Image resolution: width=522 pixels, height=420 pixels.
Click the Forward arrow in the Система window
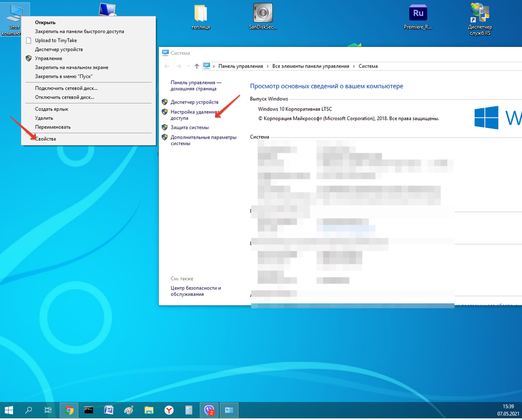178,66
